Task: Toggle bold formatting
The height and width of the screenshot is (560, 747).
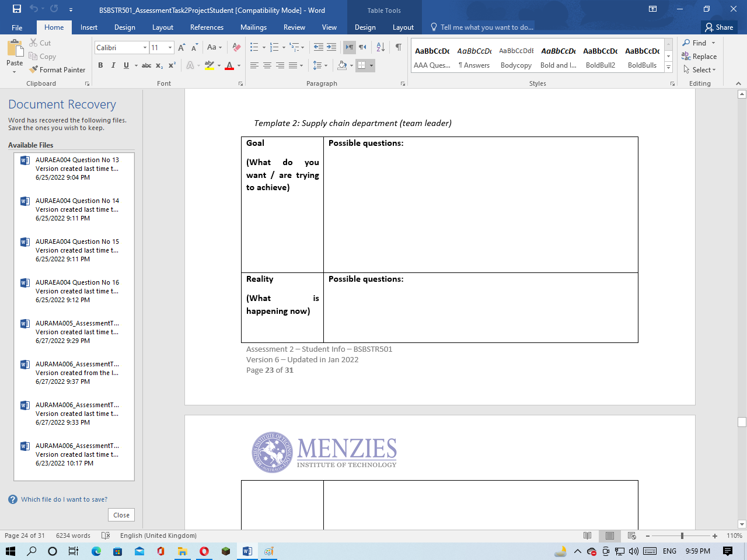Action: 100,65
